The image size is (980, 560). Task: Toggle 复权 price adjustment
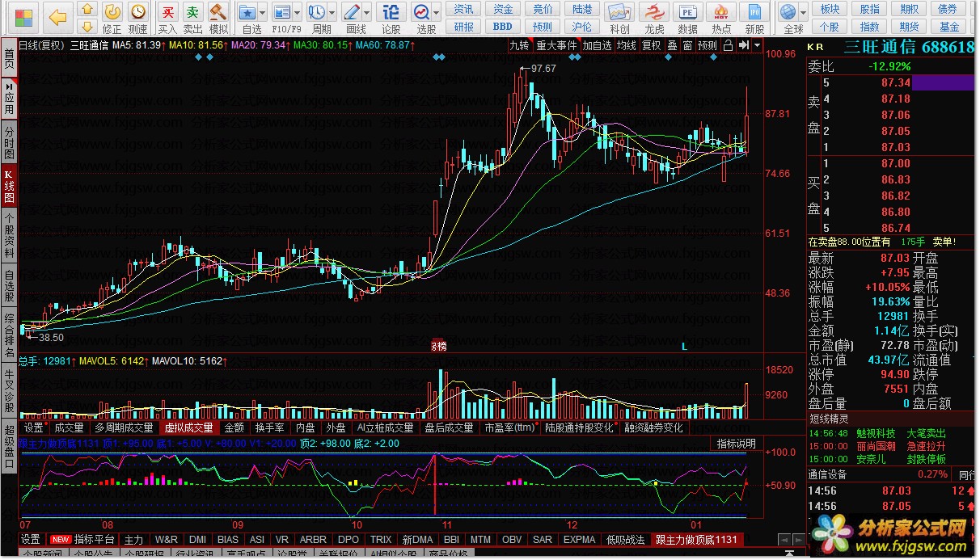tap(652, 45)
